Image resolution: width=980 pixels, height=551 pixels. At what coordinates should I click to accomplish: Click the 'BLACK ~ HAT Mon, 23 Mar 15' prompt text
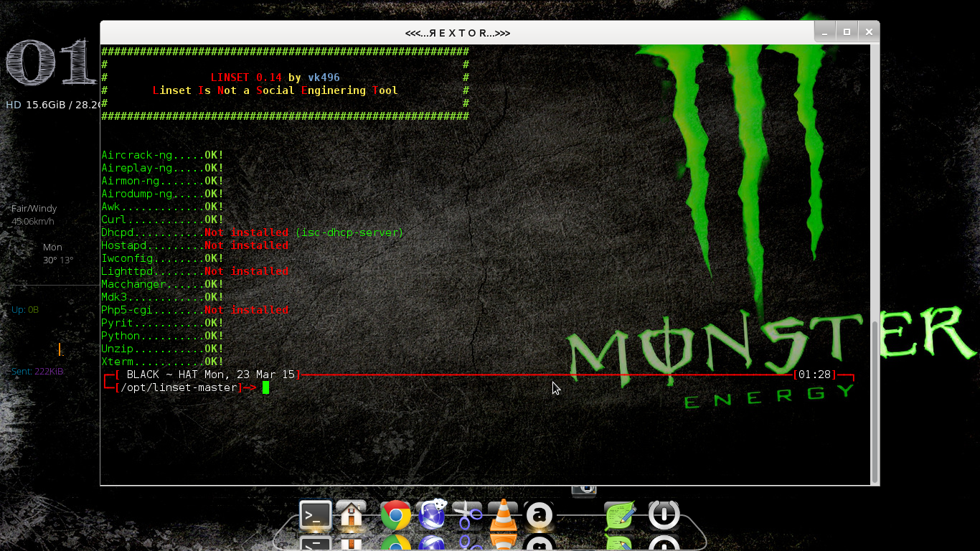[211, 375]
